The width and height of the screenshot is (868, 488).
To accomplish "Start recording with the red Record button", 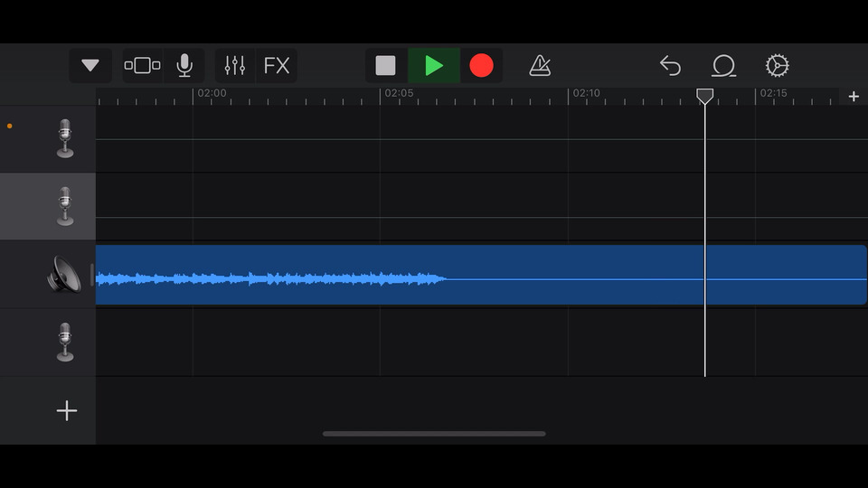I will tap(481, 66).
